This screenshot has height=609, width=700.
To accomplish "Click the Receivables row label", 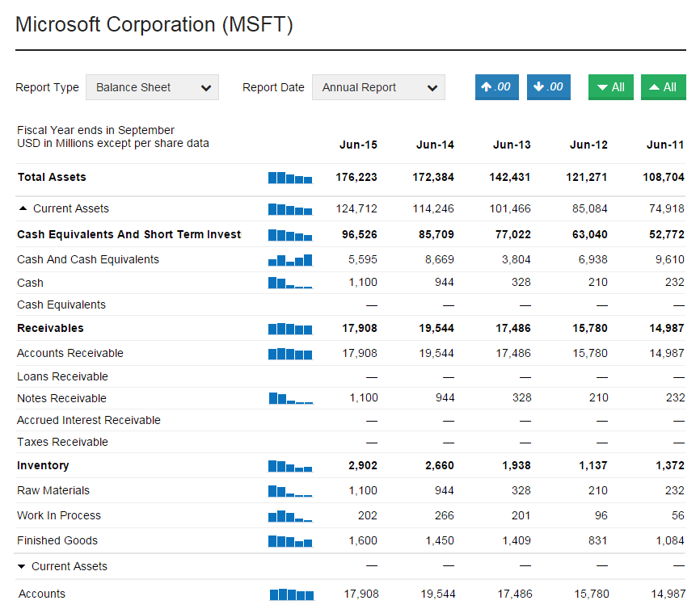I will tap(50, 329).
